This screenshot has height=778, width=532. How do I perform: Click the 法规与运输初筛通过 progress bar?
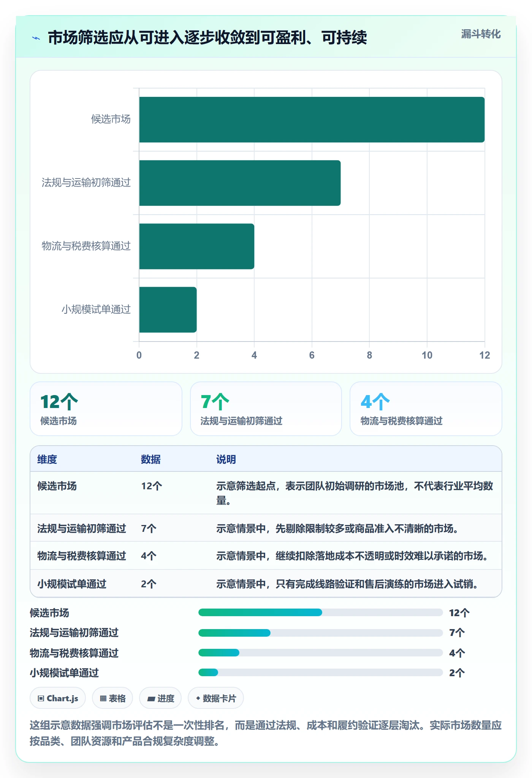click(320, 633)
